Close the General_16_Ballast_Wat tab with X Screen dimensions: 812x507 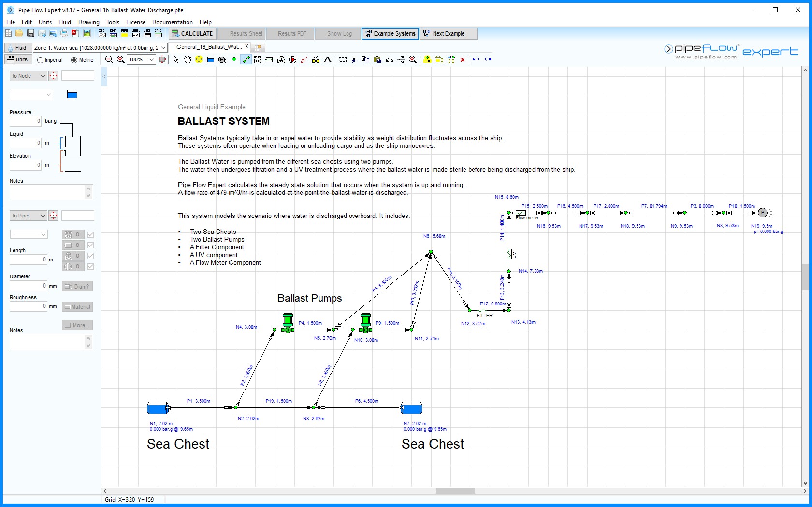(x=246, y=47)
